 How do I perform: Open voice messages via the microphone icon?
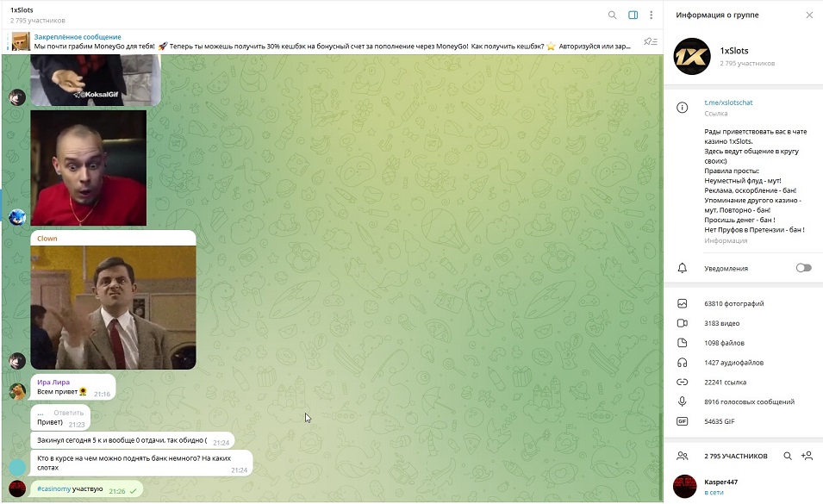pos(682,401)
